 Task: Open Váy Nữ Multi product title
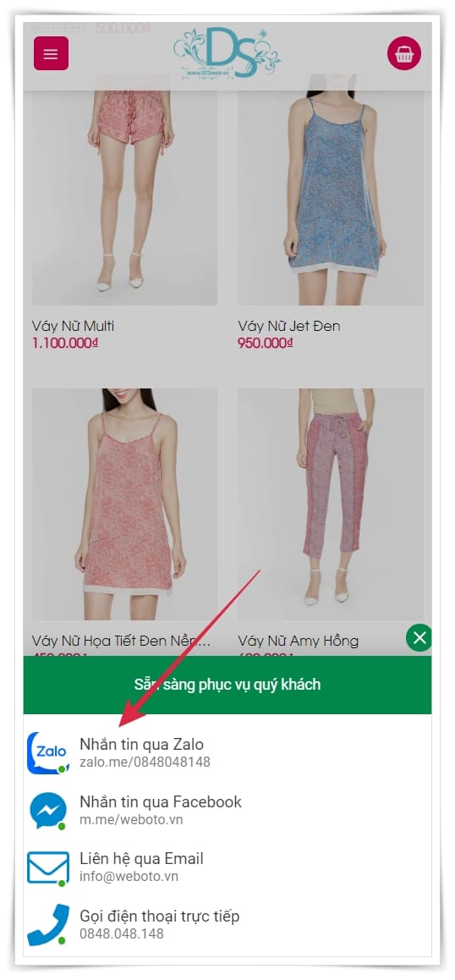73,326
